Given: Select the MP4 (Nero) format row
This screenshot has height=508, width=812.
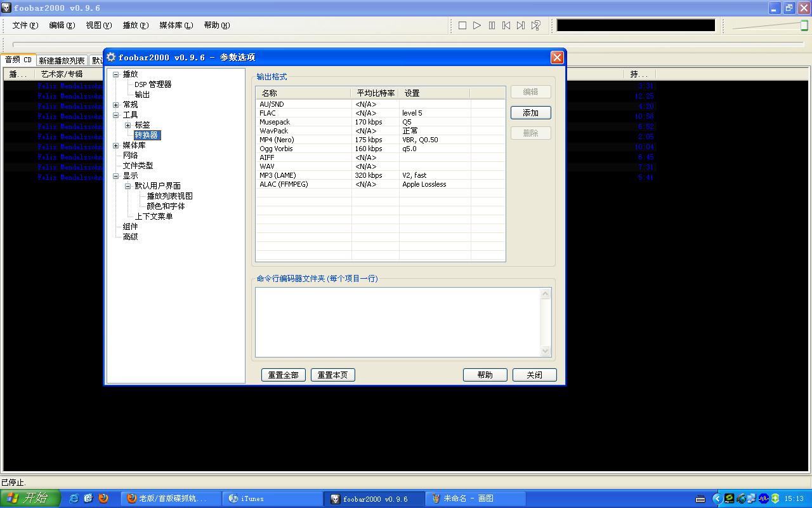Looking at the screenshot, I should pos(380,140).
